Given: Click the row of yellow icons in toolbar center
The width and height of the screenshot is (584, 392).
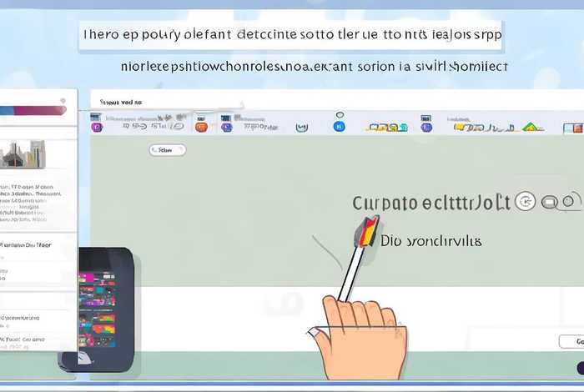Looking at the screenshot, I should pos(390,128).
